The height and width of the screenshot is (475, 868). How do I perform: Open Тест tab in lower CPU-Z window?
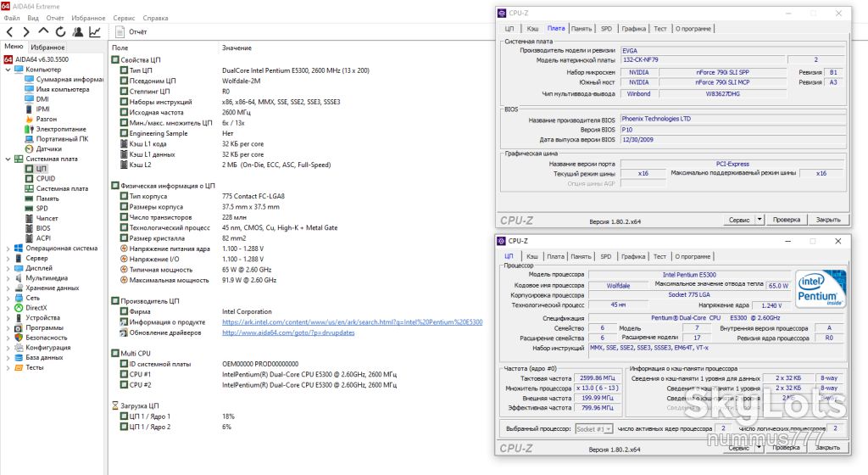pos(659,256)
